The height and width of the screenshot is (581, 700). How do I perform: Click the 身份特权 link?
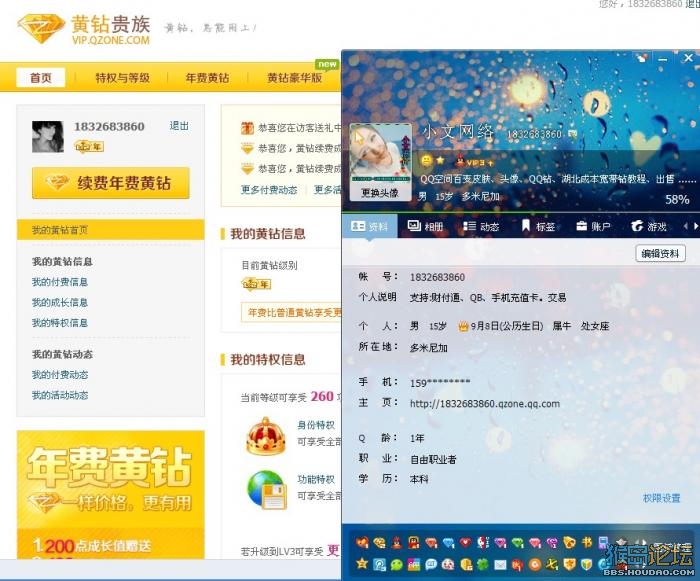(x=316, y=425)
